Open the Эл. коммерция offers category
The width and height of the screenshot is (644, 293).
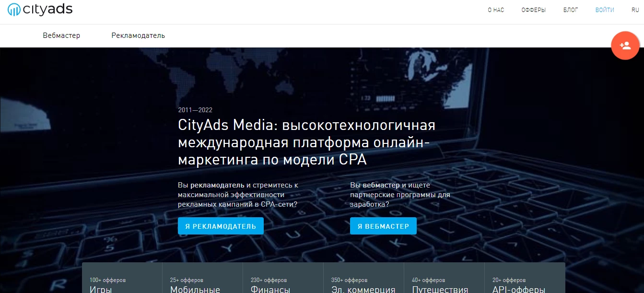363,278
